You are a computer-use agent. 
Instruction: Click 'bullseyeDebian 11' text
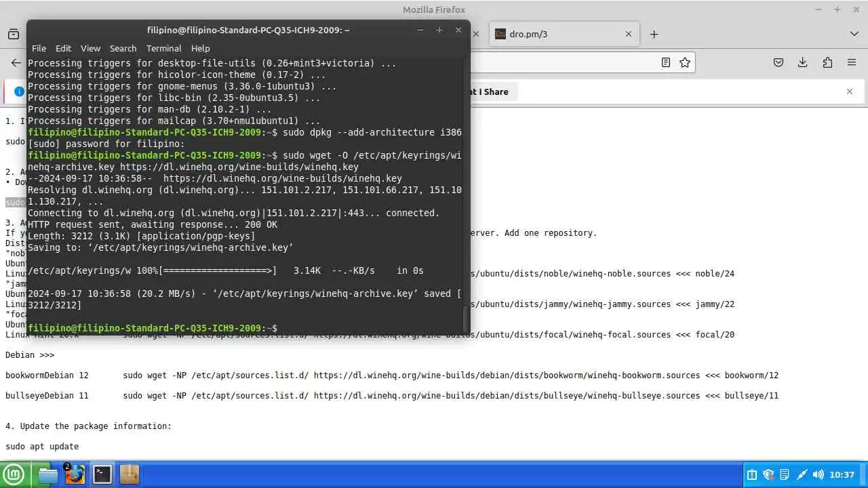(47, 396)
